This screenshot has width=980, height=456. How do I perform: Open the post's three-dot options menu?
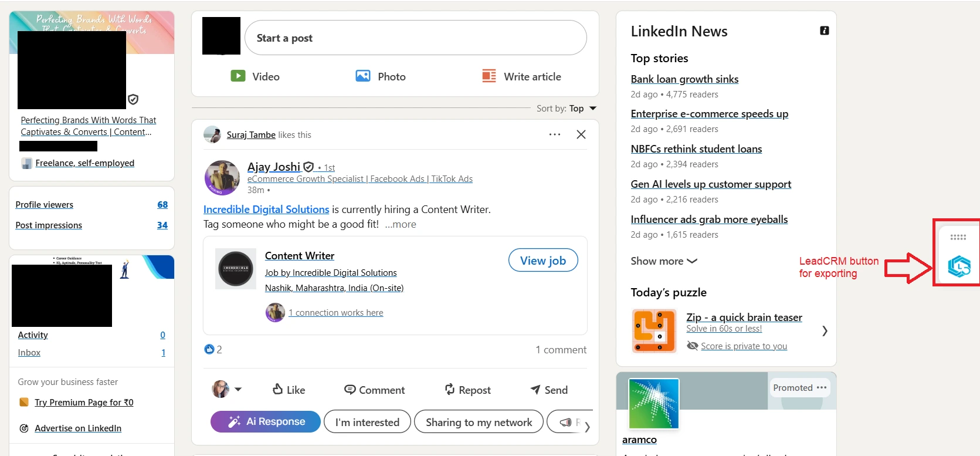pos(554,134)
